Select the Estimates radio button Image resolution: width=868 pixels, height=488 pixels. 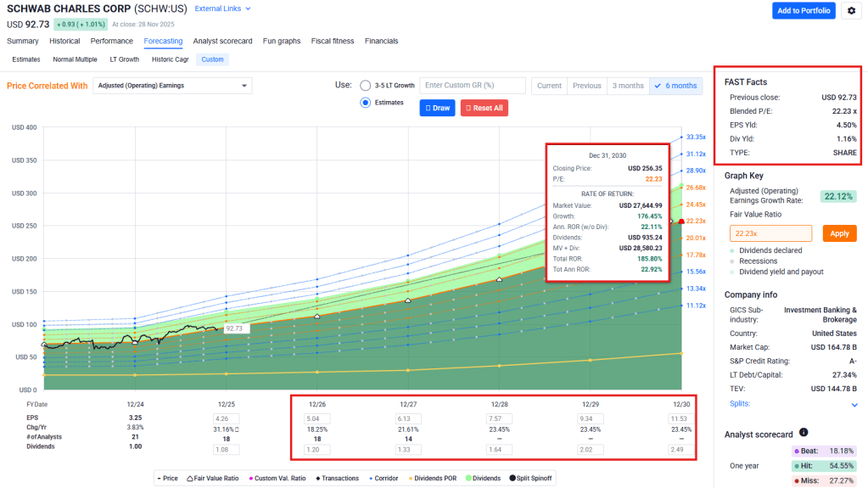click(366, 103)
